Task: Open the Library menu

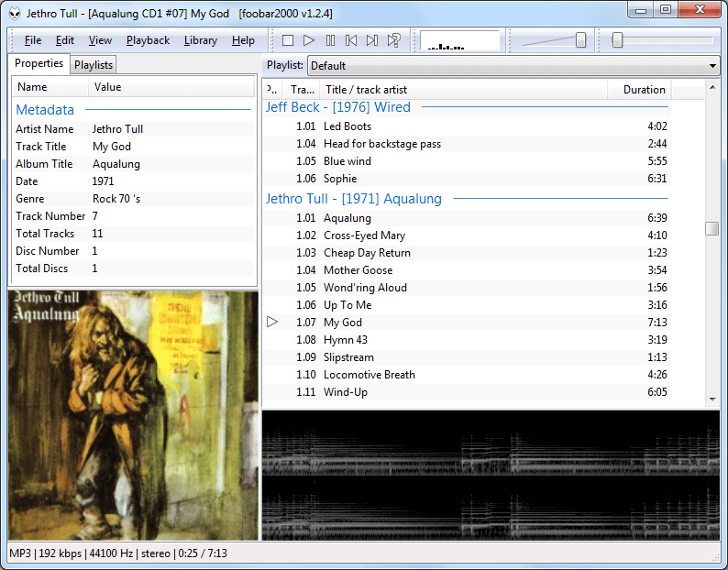Action: pyautogui.click(x=201, y=40)
